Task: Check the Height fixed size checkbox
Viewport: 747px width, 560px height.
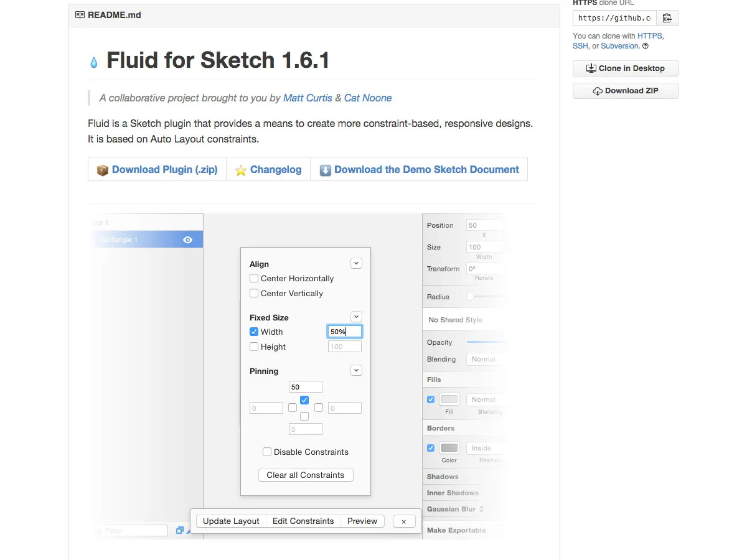Action: coord(254,347)
